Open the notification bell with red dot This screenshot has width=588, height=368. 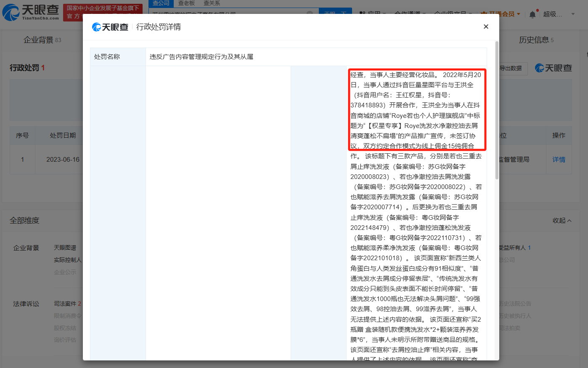point(532,13)
